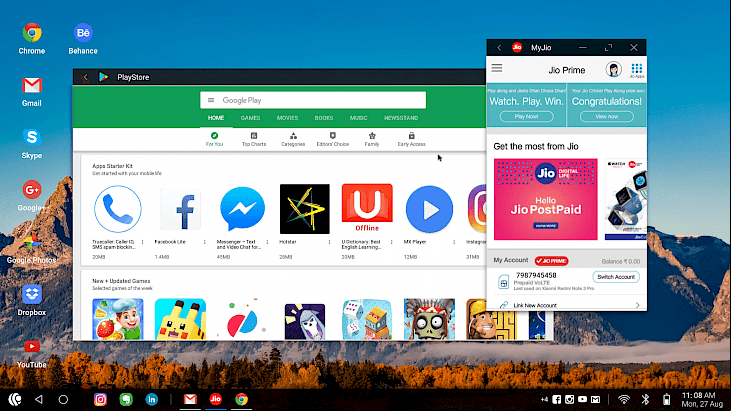
Task: Open Editors' Choice in Play Store
Action: (332, 139)
